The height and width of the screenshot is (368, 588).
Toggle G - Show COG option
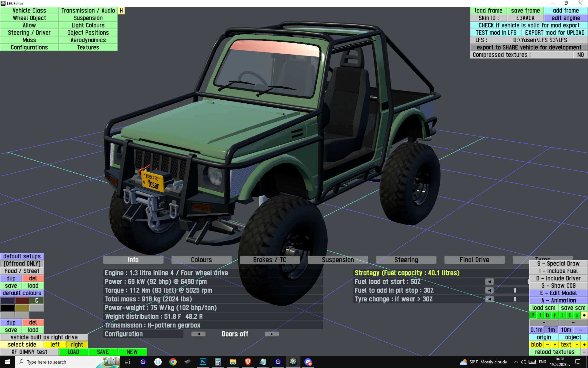coord(558,286)
